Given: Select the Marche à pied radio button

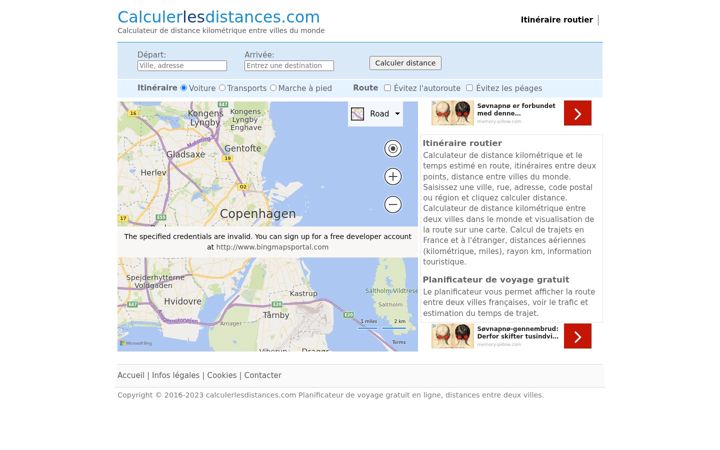Looking at the screenshot, I should [x=273, y=88].
